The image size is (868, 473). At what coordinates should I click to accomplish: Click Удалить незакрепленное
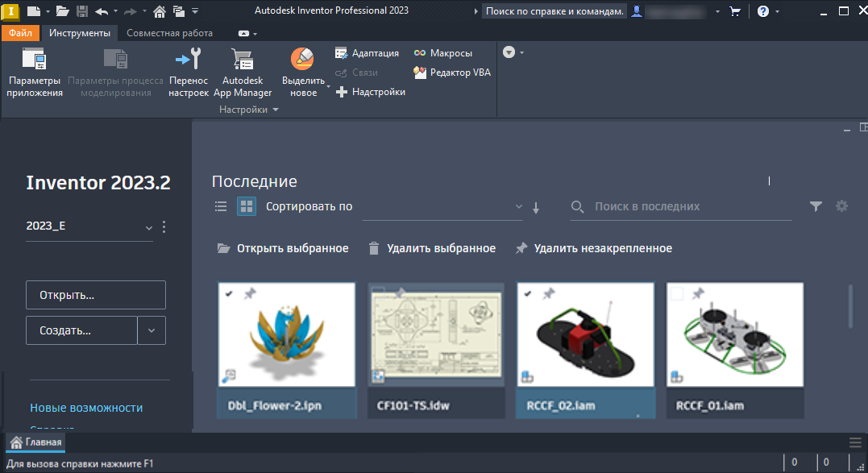(593, 248)
